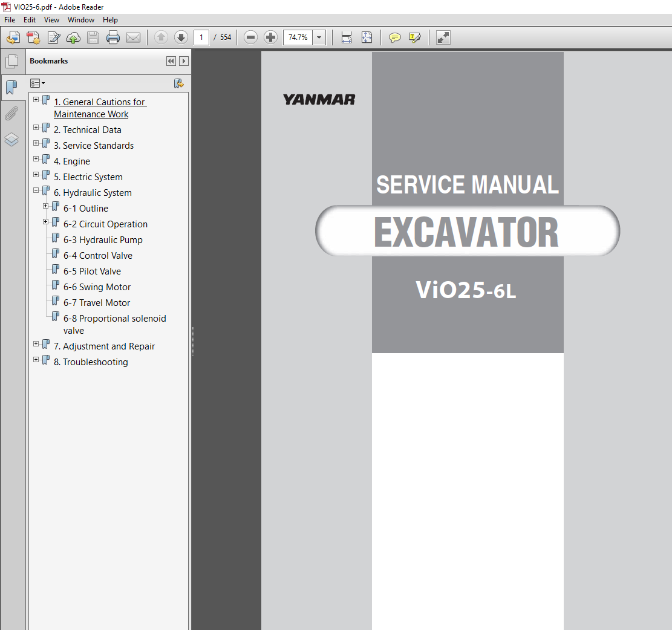Jump to 6-1 Outline bookmark
This screenshot has width=672, height=630.
coord(86,209)
